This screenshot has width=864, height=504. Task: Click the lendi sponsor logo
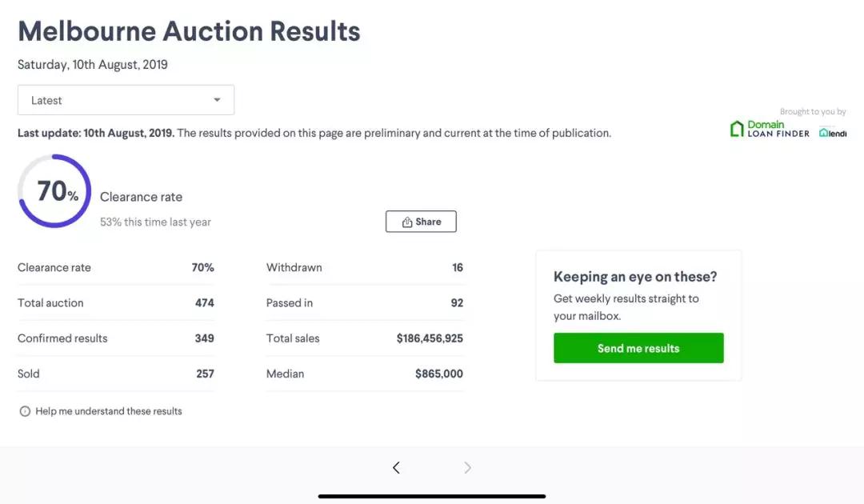[833, 133]
